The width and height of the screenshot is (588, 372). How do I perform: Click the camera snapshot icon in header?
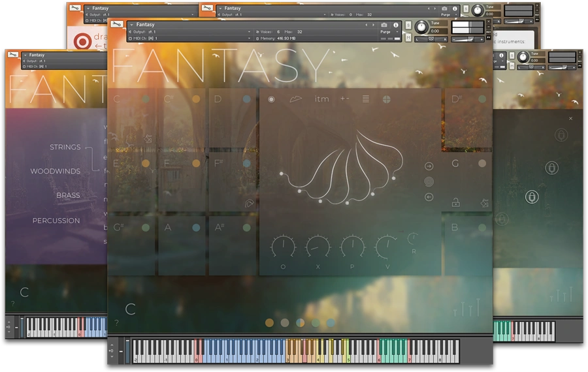click(384, 25)
